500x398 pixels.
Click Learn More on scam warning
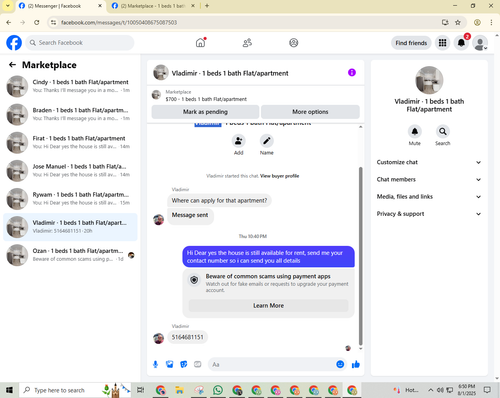(269, 306)
